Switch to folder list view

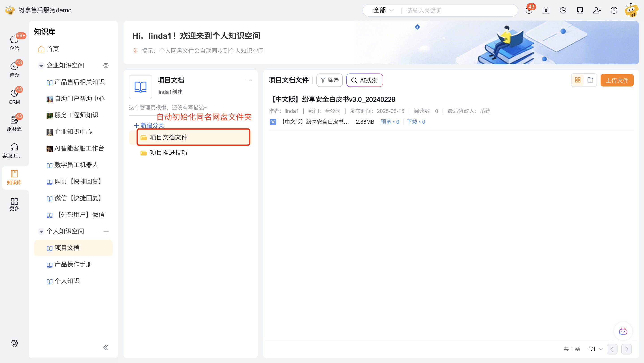pyautogui.click(x=590, y=80)
